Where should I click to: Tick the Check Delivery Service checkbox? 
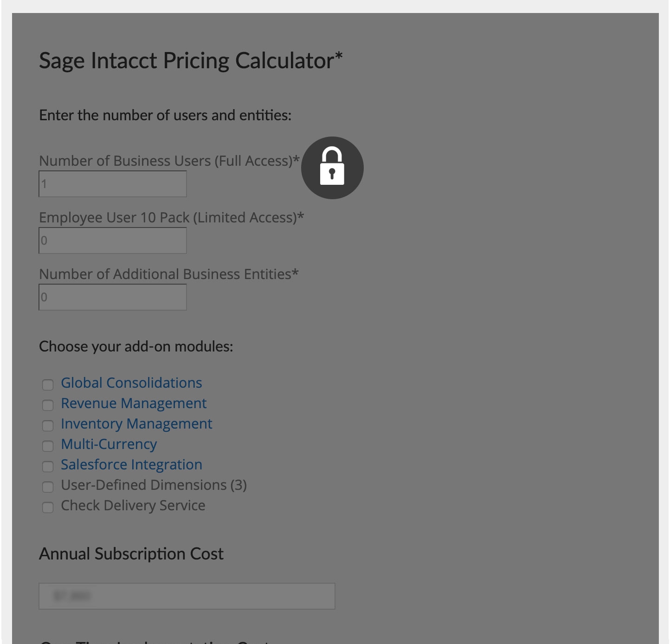[48, 507]
